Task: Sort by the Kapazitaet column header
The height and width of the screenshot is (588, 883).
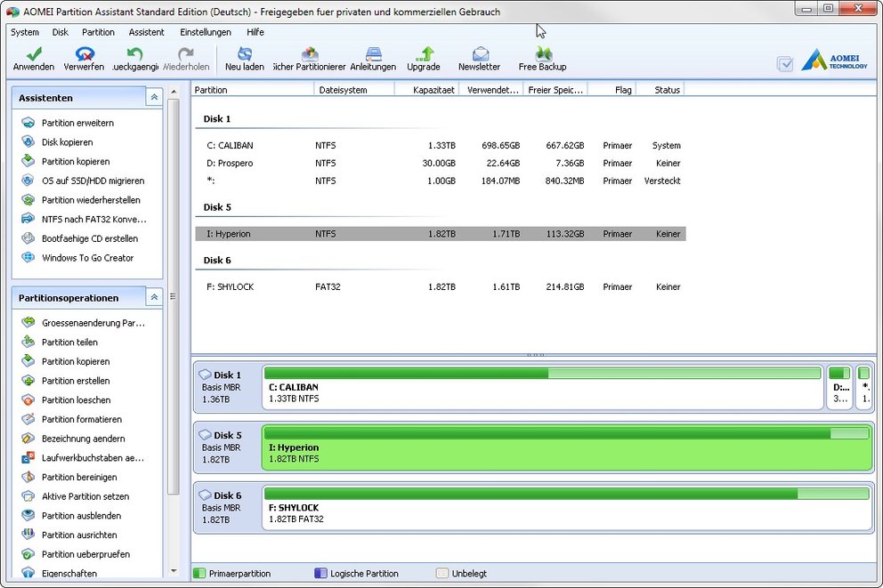Action: [x=427, y=90]
